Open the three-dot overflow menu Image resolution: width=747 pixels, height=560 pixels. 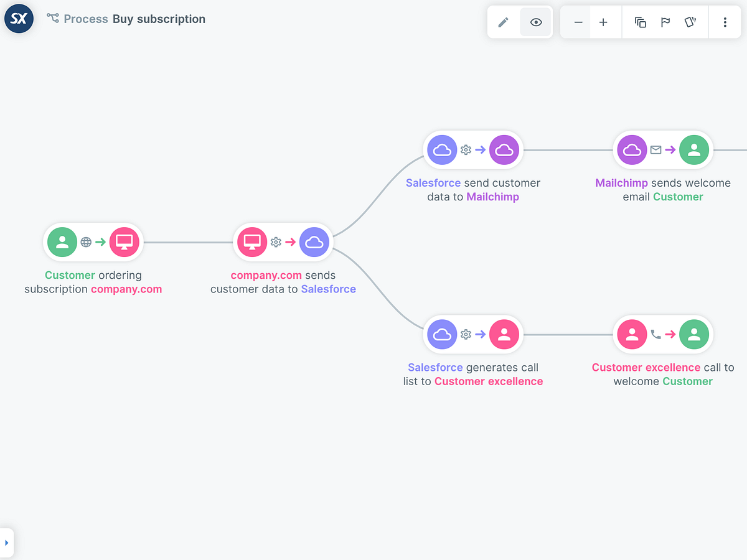click(x=725, y=22)
